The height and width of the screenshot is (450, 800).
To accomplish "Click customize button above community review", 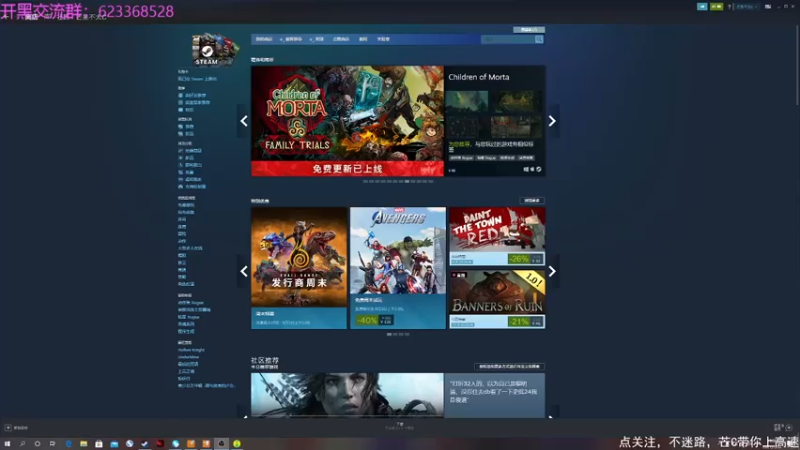I will (x=509, y=366).
